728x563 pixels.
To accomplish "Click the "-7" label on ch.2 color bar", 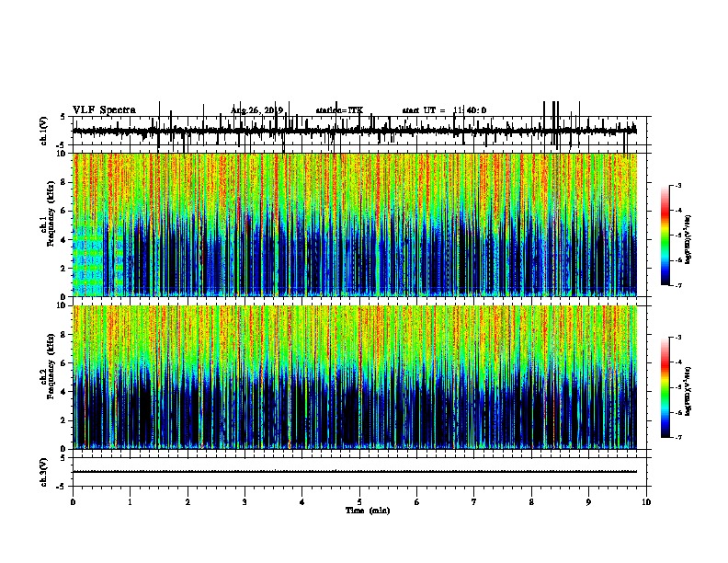I will coord(678,437).
